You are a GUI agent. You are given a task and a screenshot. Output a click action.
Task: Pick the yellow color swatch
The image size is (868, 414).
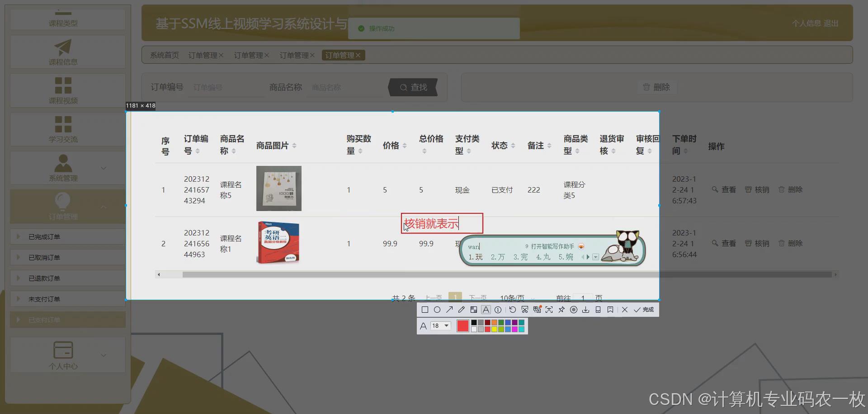(x=494, y=329)
